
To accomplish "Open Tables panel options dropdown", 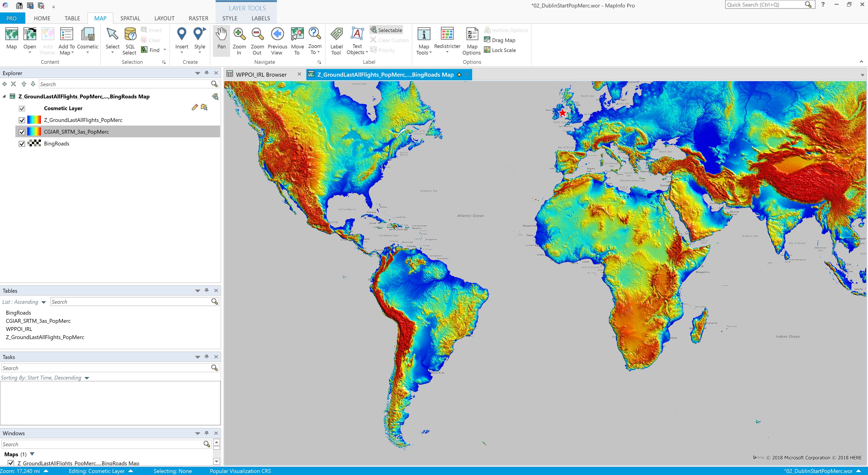I will tap(198, 291).
